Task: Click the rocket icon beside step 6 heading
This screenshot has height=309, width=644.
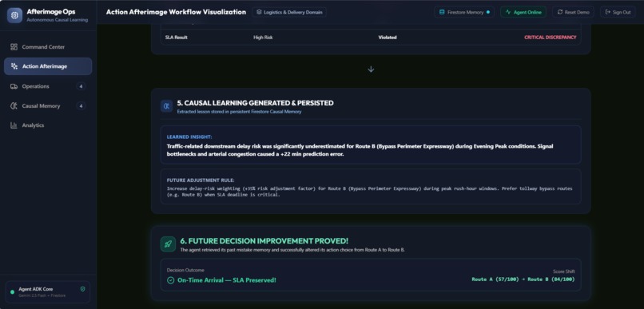Action: pos(168,244)
